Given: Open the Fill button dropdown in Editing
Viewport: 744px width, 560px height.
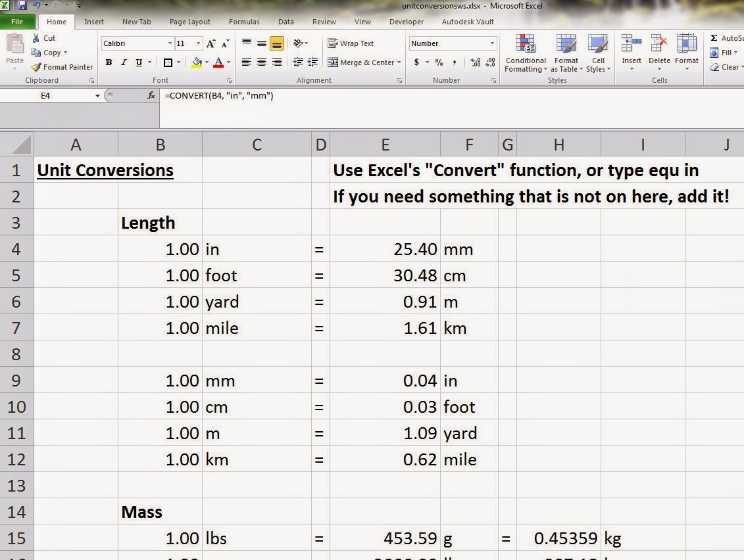Looking at the screenshot, I should [x=735, y=53].
